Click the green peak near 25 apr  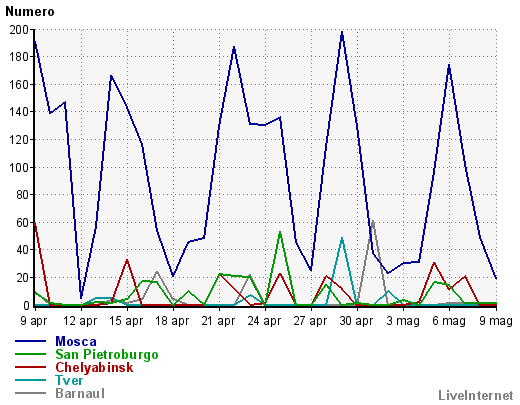point(280,232)
